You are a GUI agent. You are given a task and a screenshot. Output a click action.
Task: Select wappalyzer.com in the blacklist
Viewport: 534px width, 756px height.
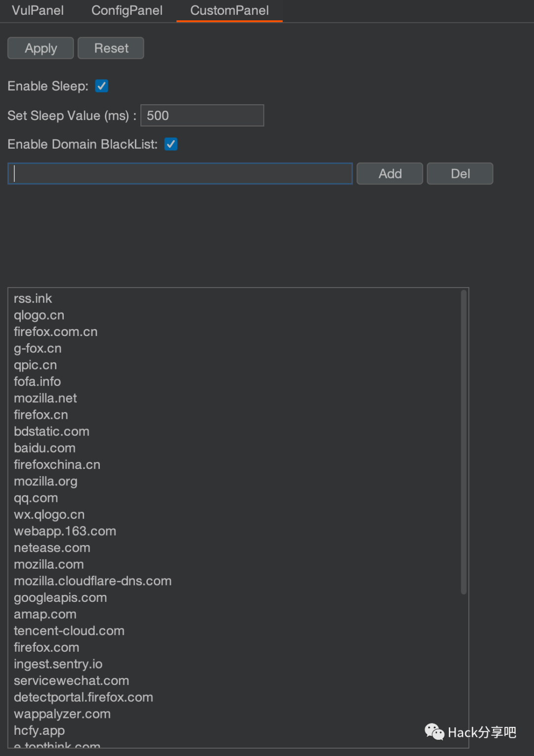click(x=62, y=714)
